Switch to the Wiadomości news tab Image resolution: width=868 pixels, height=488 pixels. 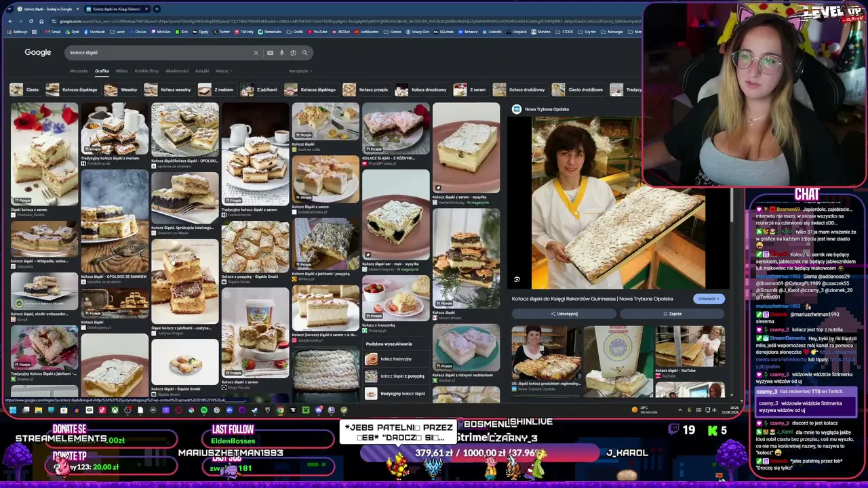177,71
